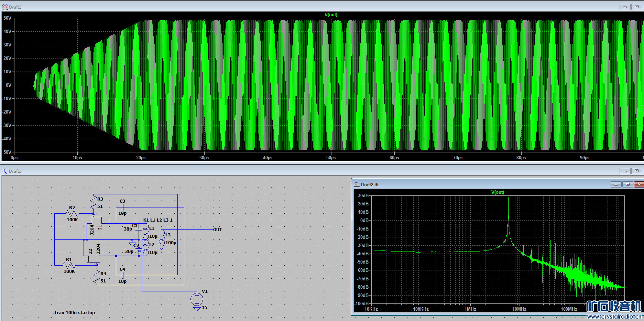The image size is (644, 321).
Task: Click the 51 value of R4
Action: pos(103,281)
